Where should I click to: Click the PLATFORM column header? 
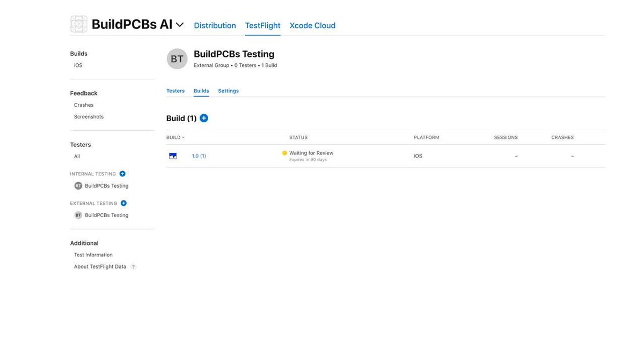[x=427, y=138]
